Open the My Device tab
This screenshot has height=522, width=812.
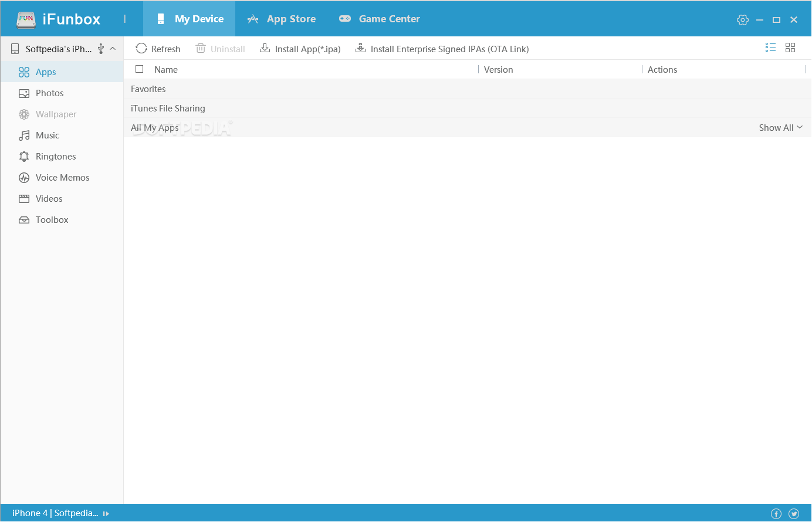coord(190,19)
